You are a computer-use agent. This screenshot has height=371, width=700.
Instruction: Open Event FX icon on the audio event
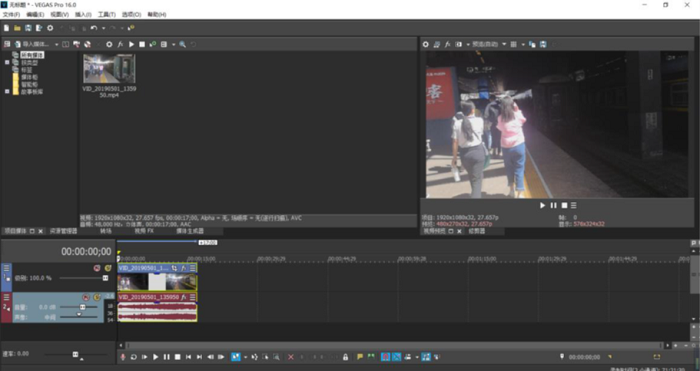183,297
